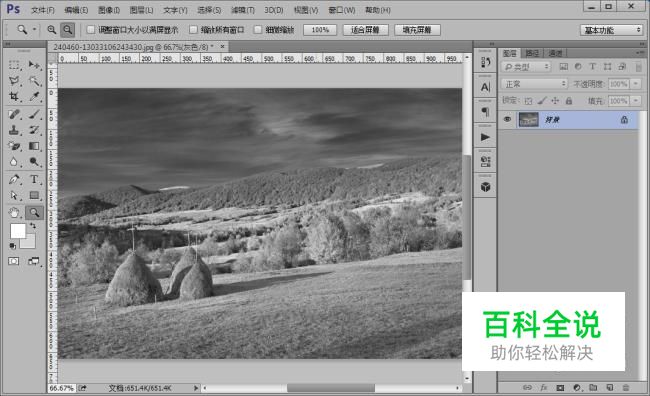The image size is (650, 396).
Task: Open the workspace switcher dropdown
Action: [611, 30]
